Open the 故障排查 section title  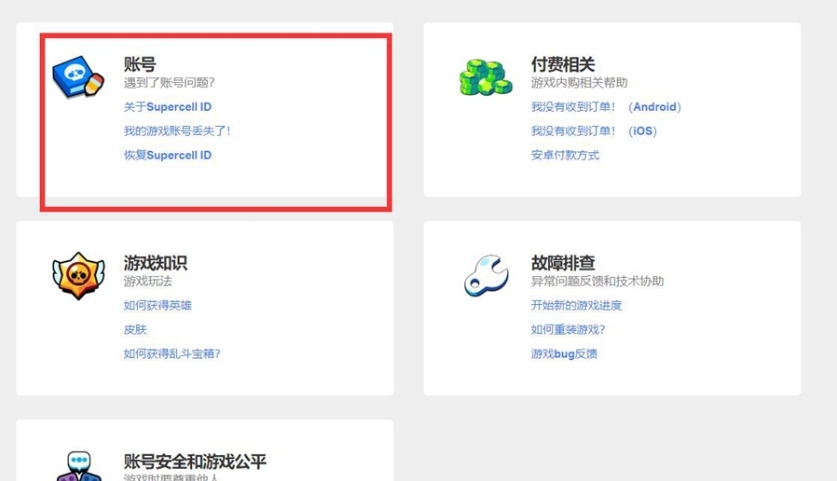pos(563,263)
